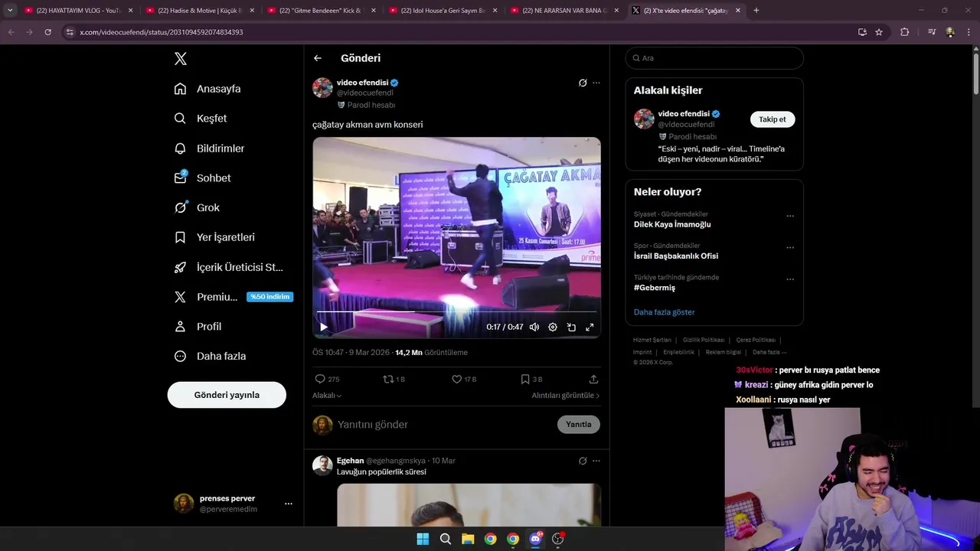Screen dimensions: 980x551
Task: Go back with the Gönderi back arrow
Action: pos(318,58)
